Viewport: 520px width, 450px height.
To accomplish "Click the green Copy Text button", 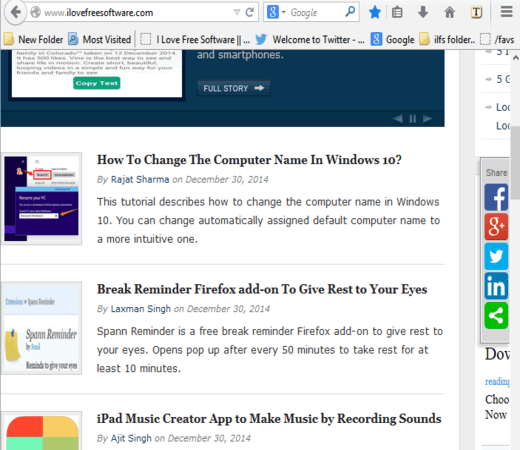I will [97, 83].
